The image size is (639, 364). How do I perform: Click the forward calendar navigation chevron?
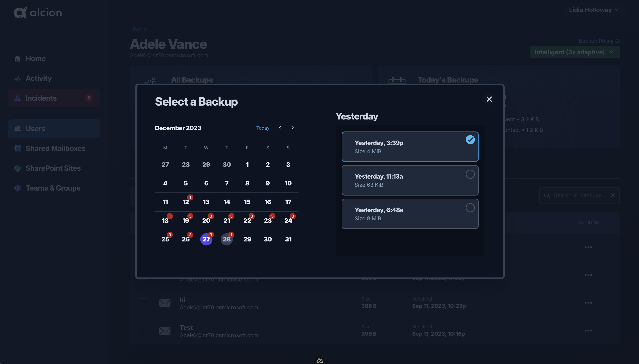click(x=292, y=128)
